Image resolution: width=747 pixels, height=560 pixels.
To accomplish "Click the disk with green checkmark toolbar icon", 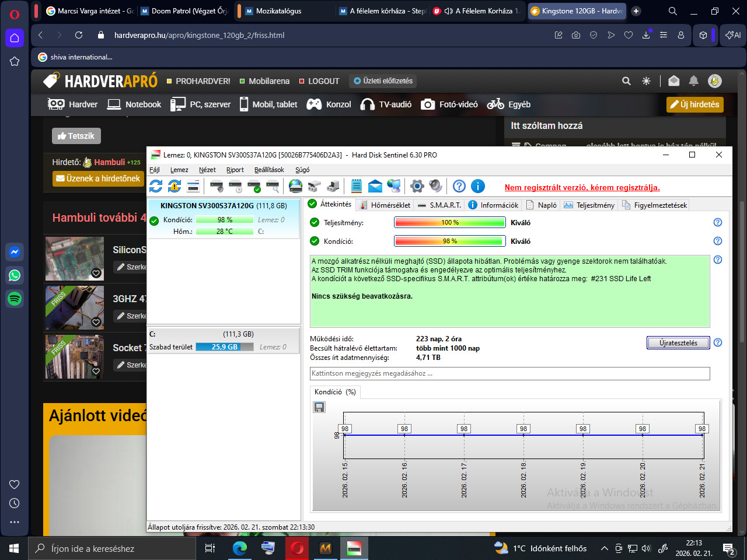I will pyautogui.click(x=254, y=187).
